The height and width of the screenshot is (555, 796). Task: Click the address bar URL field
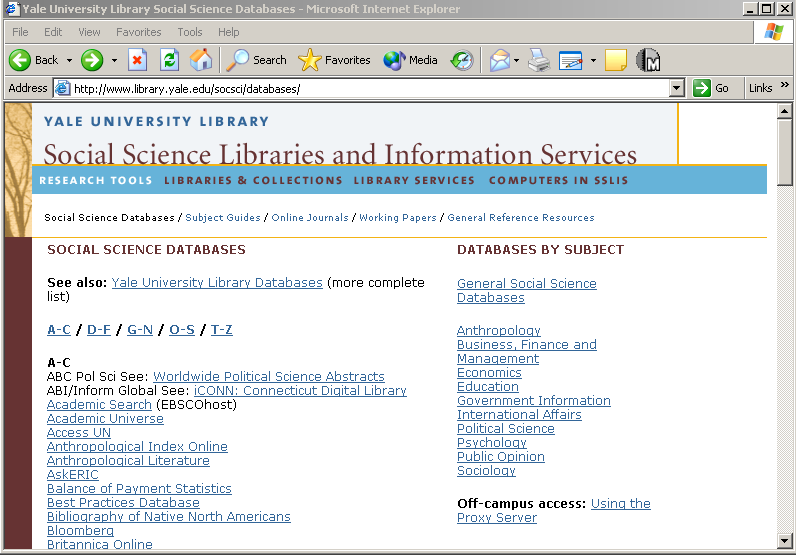pos(360,88)
